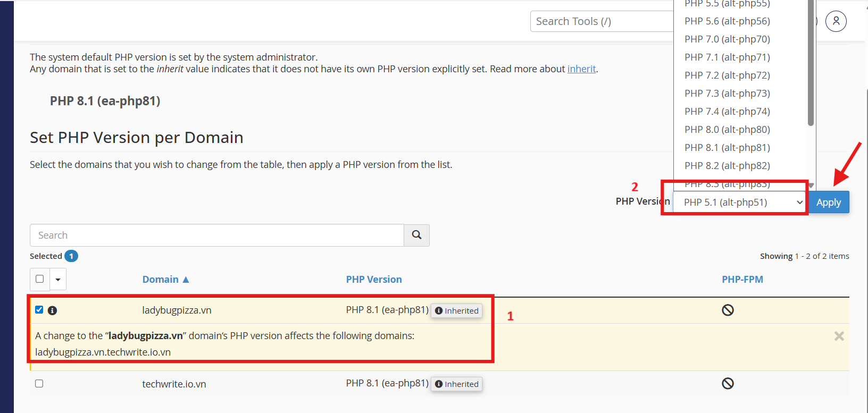Click info icon beside ladybugpizza.vn checkbox
Image resolution: width=868 pixels, height=413 pixels.
tap(52, 310)
